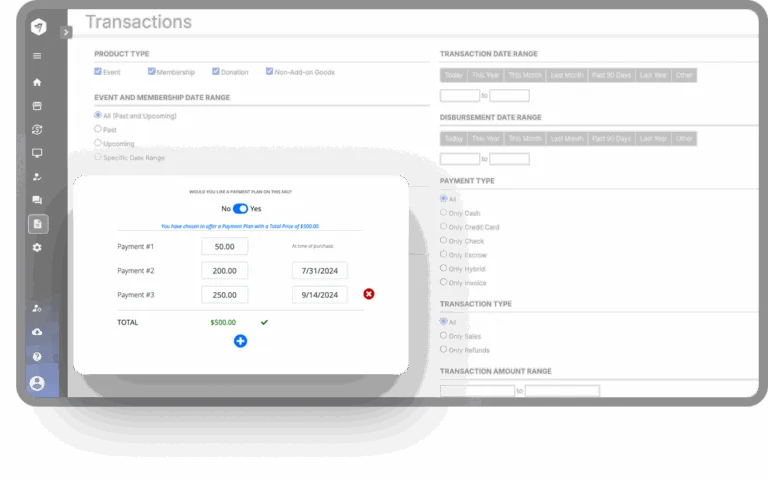
Task: Select the Only Credit Card payment type
Action: pos(445,227)
